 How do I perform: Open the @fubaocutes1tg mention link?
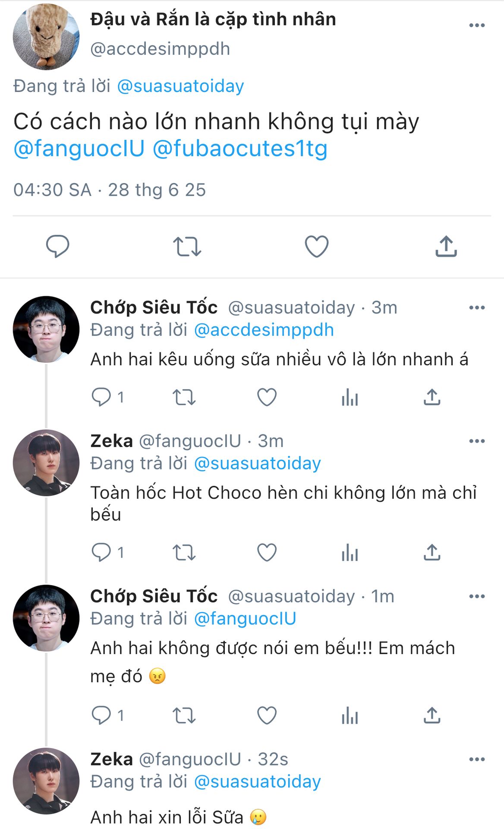(x=240, y=149)
